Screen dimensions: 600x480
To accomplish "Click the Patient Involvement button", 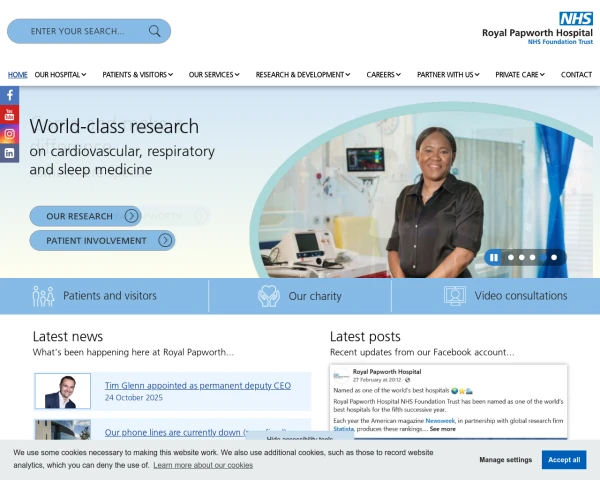I will [102, 241].
